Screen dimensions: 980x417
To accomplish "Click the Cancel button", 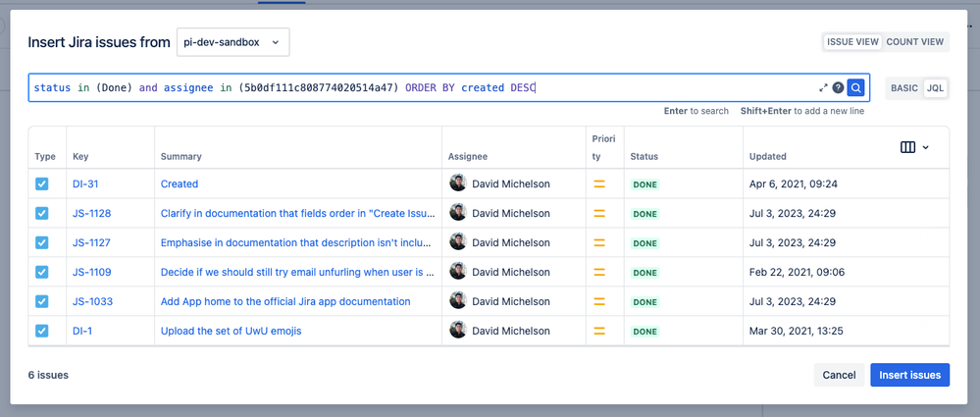I will [839, 375].
